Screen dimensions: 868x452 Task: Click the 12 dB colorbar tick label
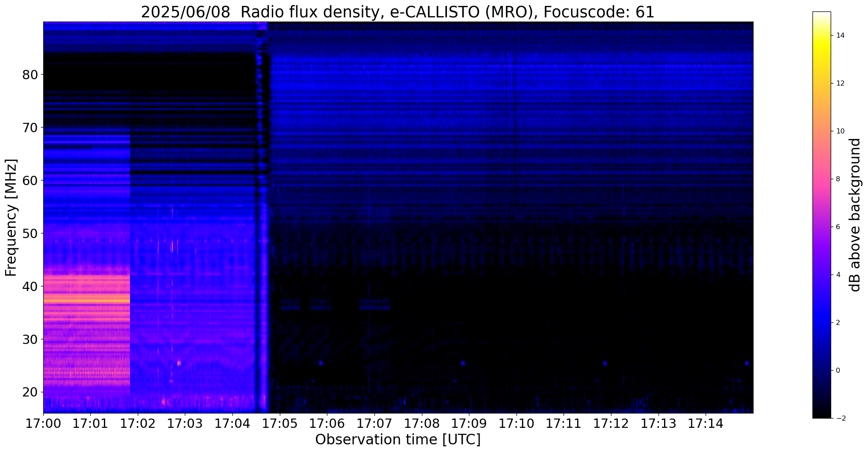coord(840,83)
